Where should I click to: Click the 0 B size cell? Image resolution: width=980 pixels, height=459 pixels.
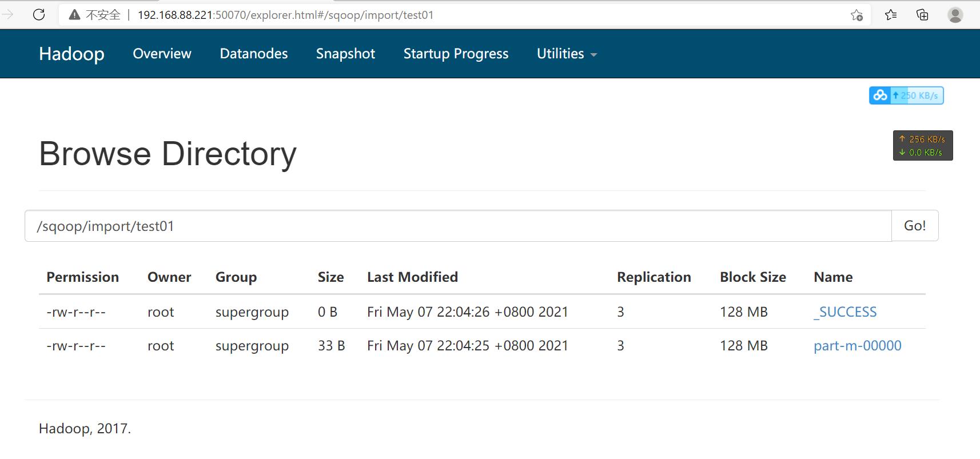328,312
